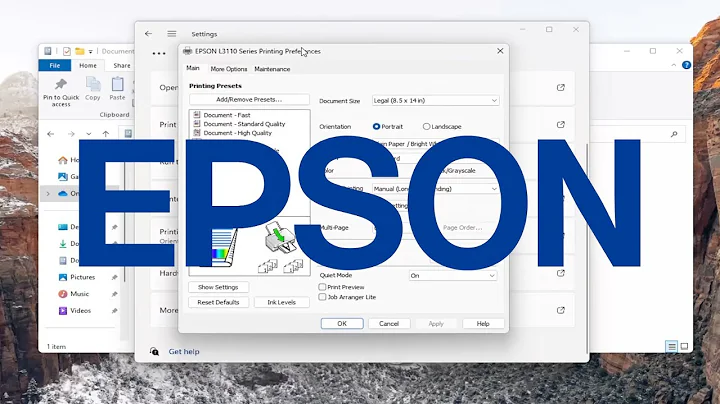Image resolution: width=720 pixels, height=404 pixels.
Task: Confirm the dialog with the OK button
Action: [x=342, y=324]
